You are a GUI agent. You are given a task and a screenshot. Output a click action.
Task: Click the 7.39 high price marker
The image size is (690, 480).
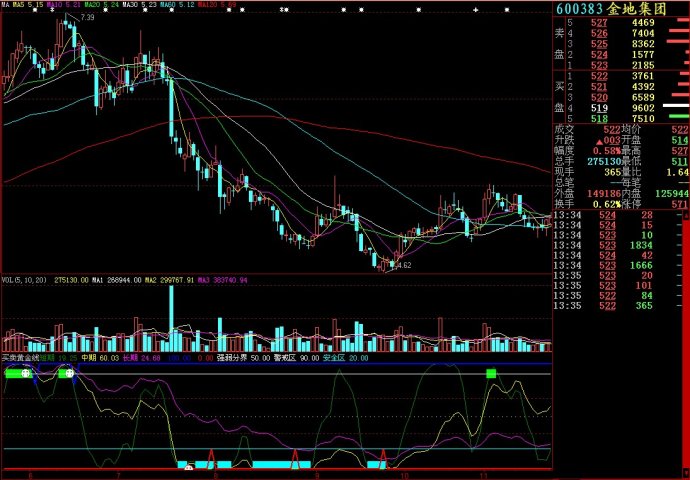(88, 18)
